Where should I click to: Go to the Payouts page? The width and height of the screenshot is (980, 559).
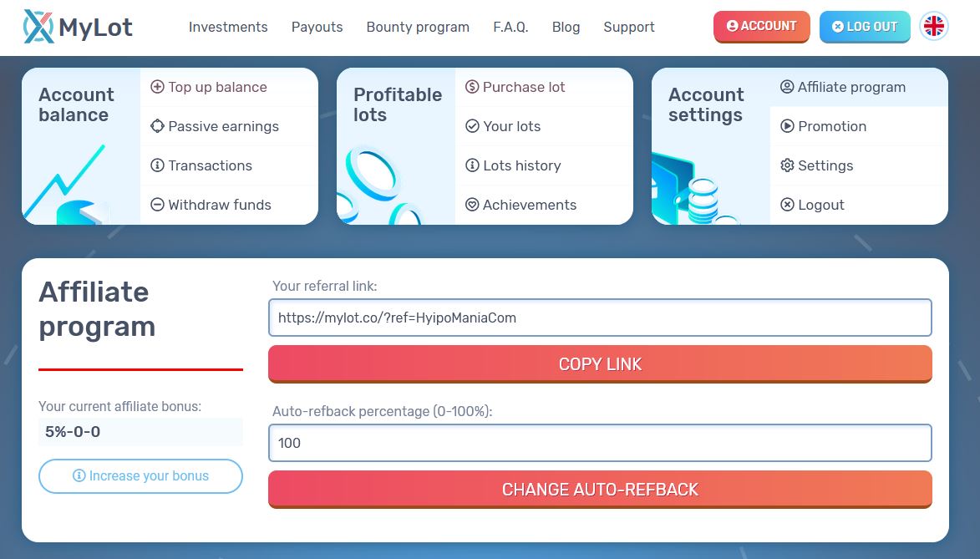317,27
